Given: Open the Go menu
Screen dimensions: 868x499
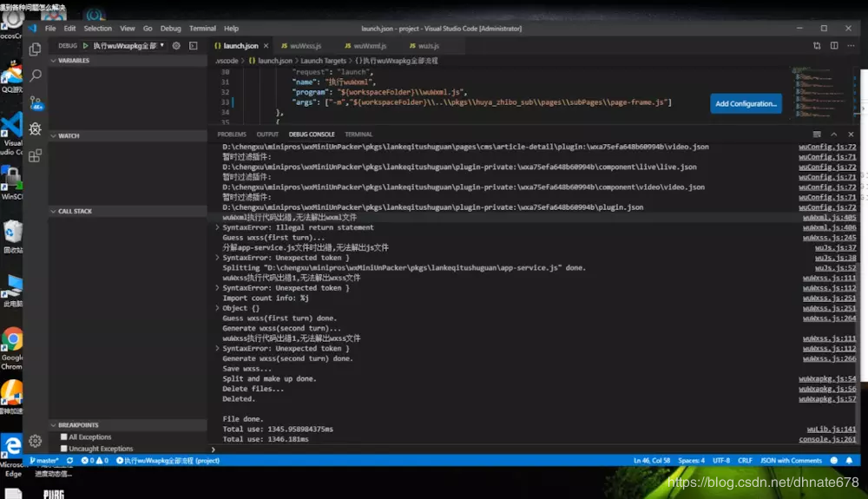Looking at the screenshot, I should pyautogui.click(x=148, y=29).
